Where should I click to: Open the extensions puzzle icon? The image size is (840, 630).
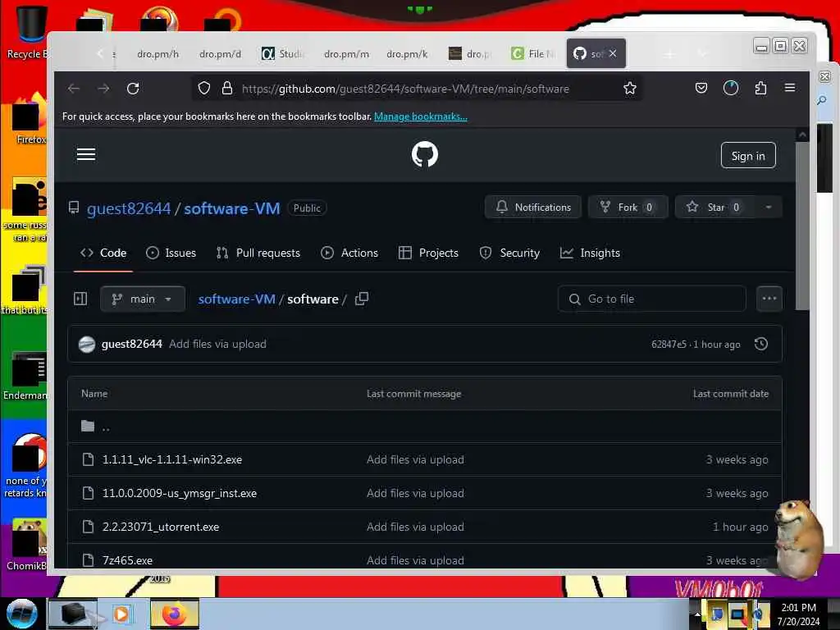point(760,89)
